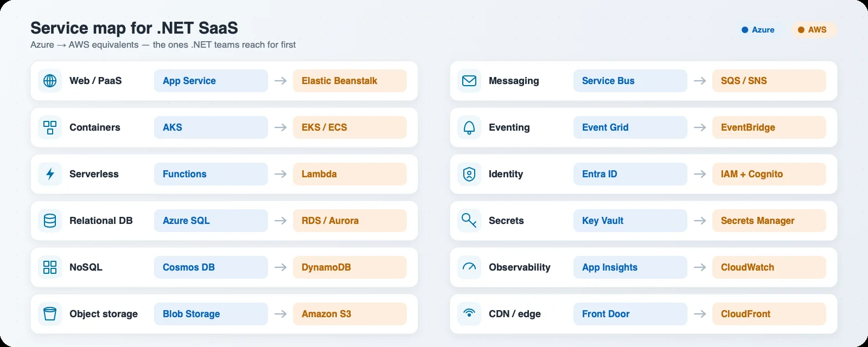Choose the App Insights chip
Image resolution: width=868 pixels, height=347 pixels.
pyautogui.click(x=630, y=267)
